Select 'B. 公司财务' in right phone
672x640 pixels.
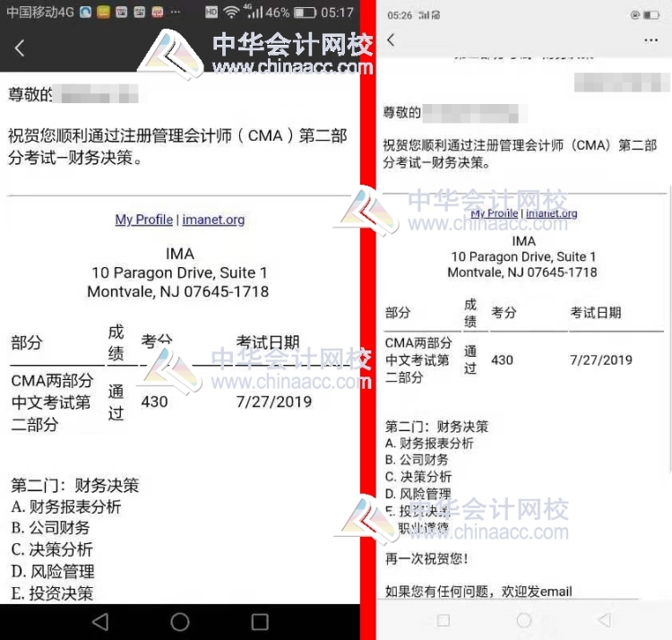[417, 460]
